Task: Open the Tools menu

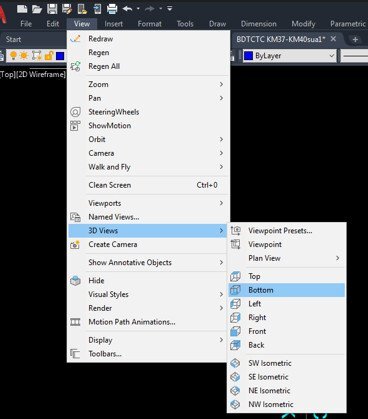Action: [x=185, y=24]
